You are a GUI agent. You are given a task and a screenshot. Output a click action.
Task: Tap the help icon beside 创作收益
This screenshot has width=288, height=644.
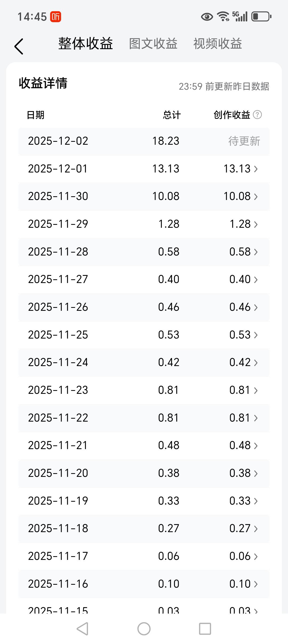click(x=257, y=115)
